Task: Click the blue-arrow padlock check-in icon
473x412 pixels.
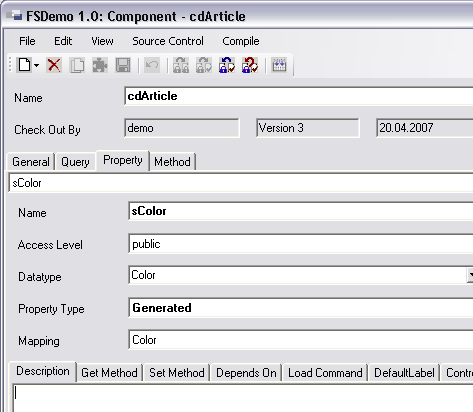Action: (227, 65)
